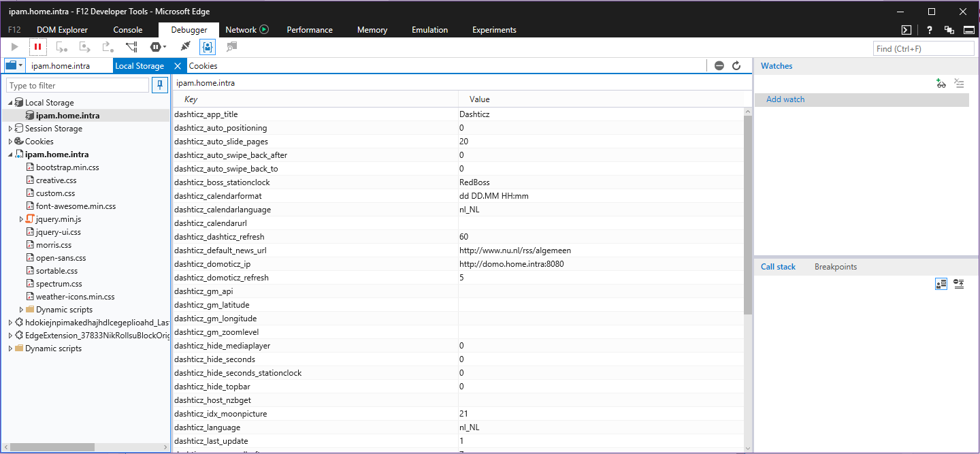Image resolution: width=980 pixels, height=454 pixels.
Task: Open creative.css in the file tree
Action: tap(56, 180)
